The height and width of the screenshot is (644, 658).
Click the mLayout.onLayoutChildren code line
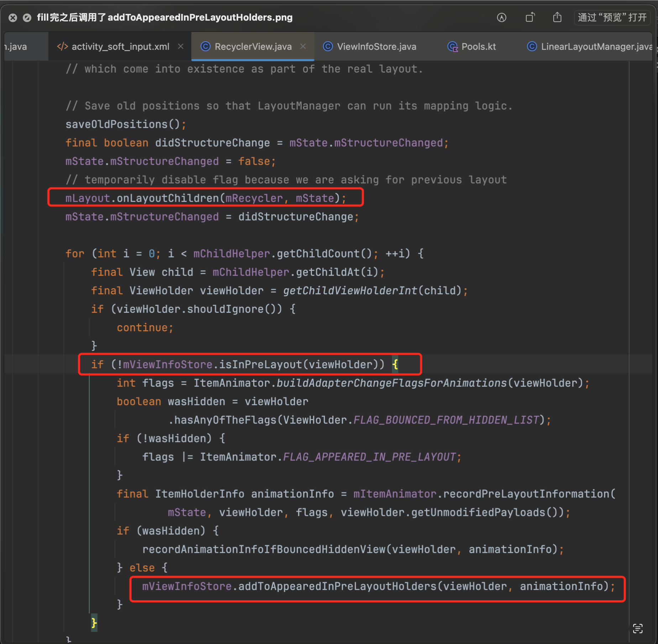(x=205, y=198)
